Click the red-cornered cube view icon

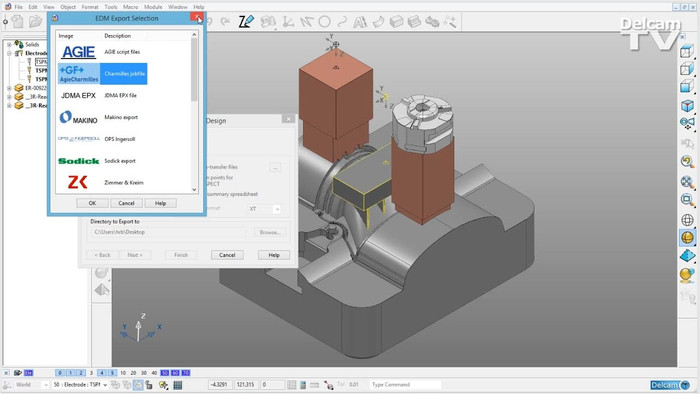point(687,105)
